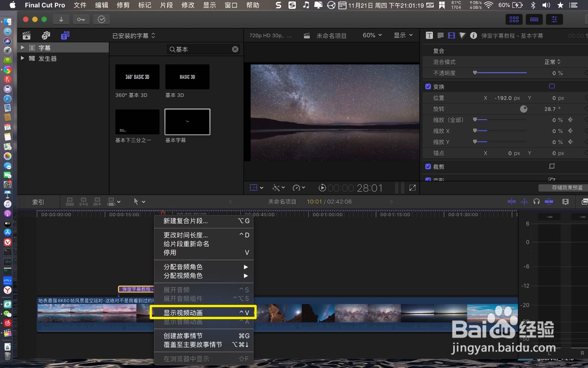Toggle the 裁剪 checkbox
This screenshot has height=368, width=588.
coord(428,167)
